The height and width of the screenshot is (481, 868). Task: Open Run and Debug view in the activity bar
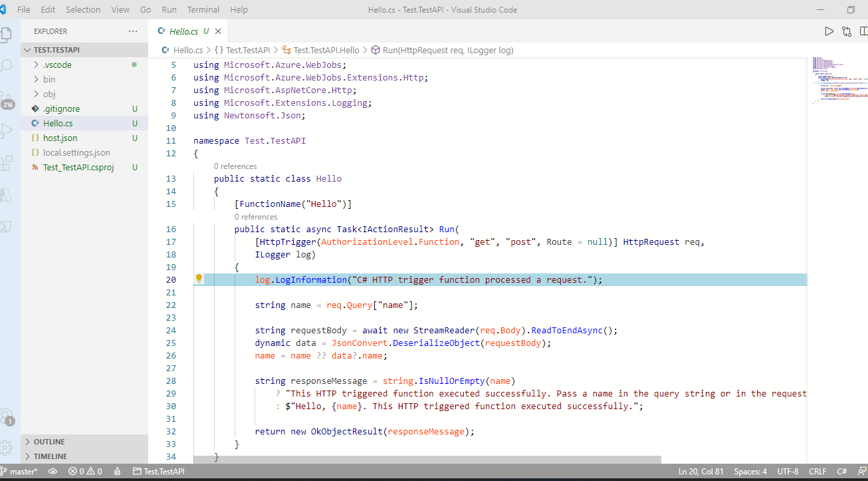coord(5,131)
